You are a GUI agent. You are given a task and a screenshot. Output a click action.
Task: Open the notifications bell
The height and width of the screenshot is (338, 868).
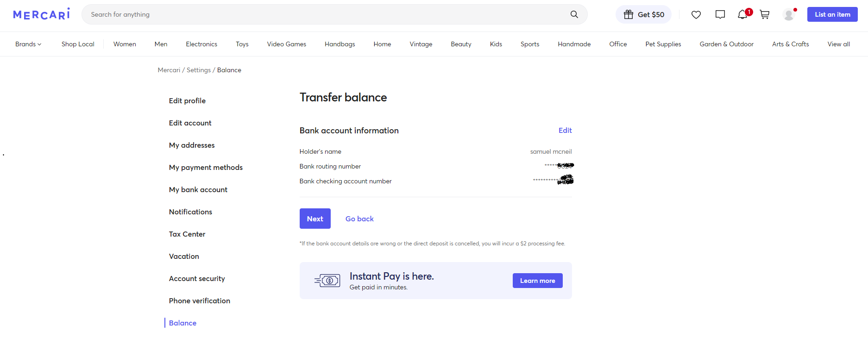click(742, 15)
